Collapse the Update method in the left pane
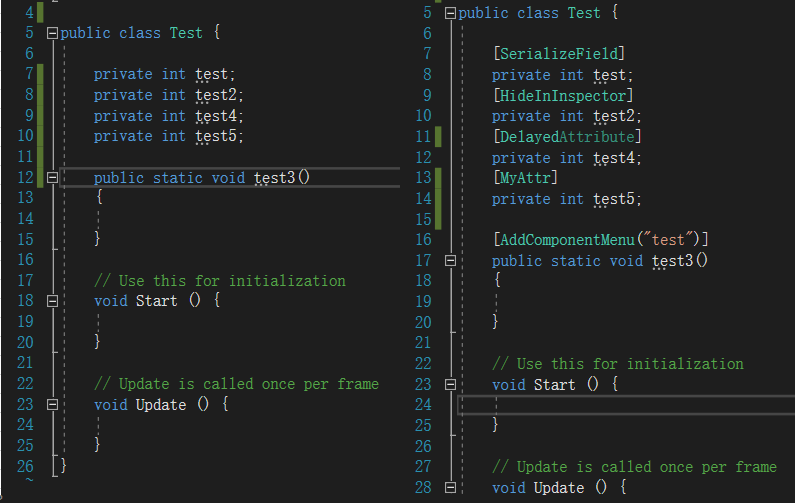795x503 pixels. point(52,404)
